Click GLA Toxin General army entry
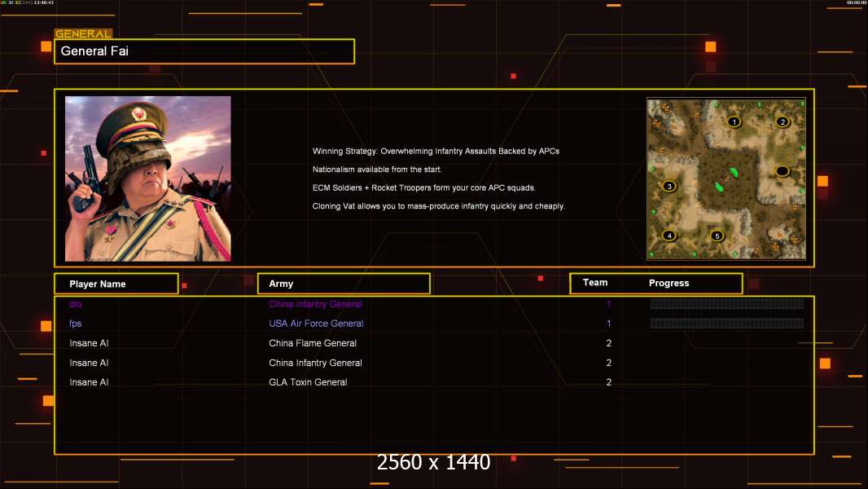This screenshot has height=489, width=868. (x=308, y=382)
